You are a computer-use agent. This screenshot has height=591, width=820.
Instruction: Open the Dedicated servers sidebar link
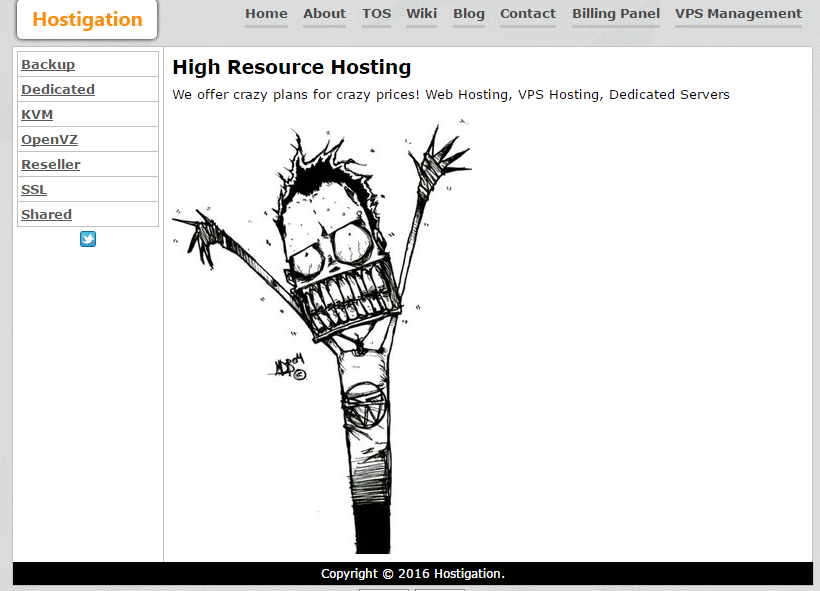tap(58, 90)
